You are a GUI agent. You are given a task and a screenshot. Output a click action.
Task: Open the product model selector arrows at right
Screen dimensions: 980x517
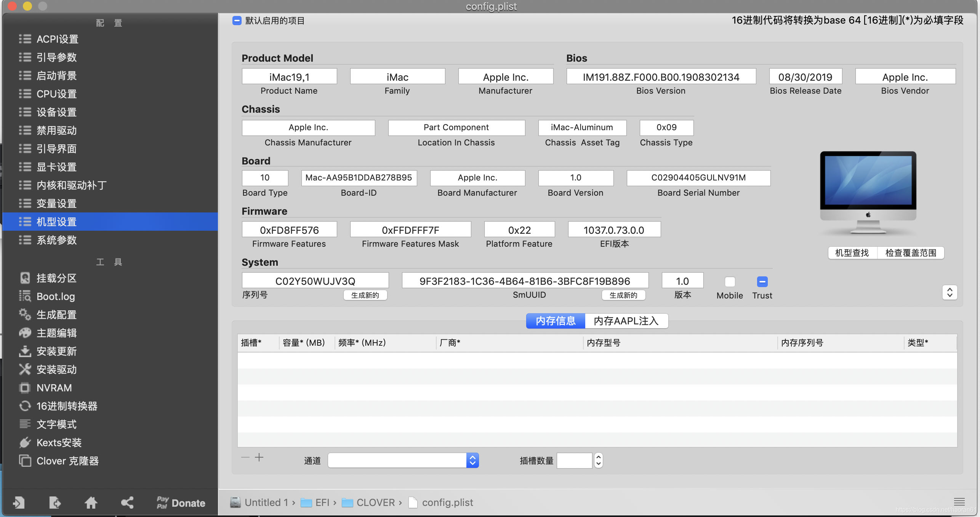[950, 292]
